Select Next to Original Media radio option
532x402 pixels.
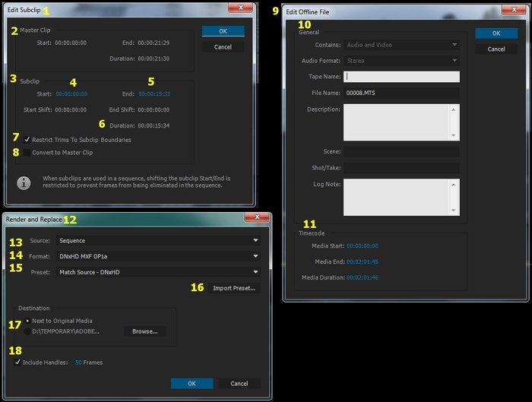click(27, 321)
